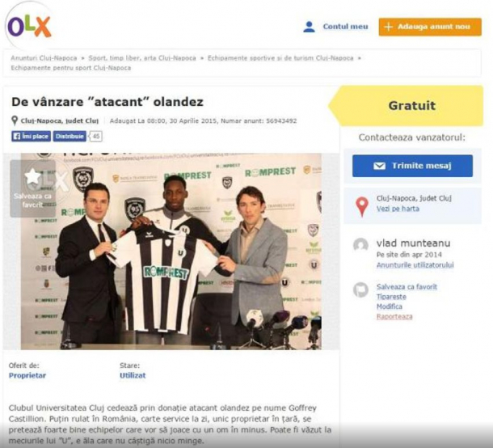The height and width of the screenshot is (448, 493).
Task: Open Anunturile utilizatorului link
Action: point(415,265)
